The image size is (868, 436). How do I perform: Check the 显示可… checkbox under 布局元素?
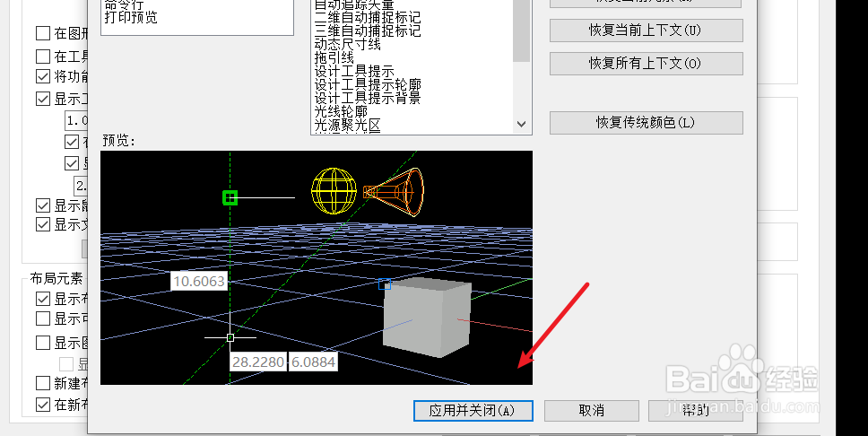pyautogui.click(x=43, y=318)
